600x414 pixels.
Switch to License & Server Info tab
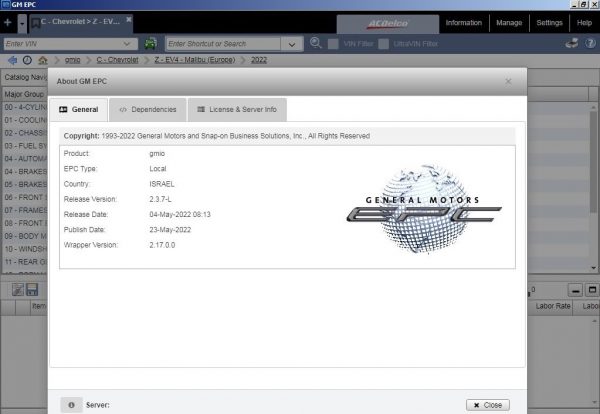[237, 110]
